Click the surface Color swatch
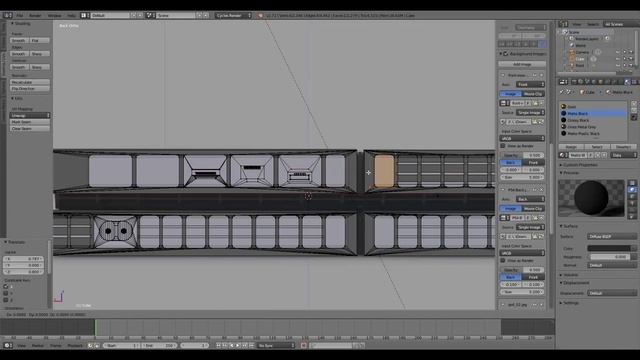The width and height of the screenshot is (640, 360). 609,248
